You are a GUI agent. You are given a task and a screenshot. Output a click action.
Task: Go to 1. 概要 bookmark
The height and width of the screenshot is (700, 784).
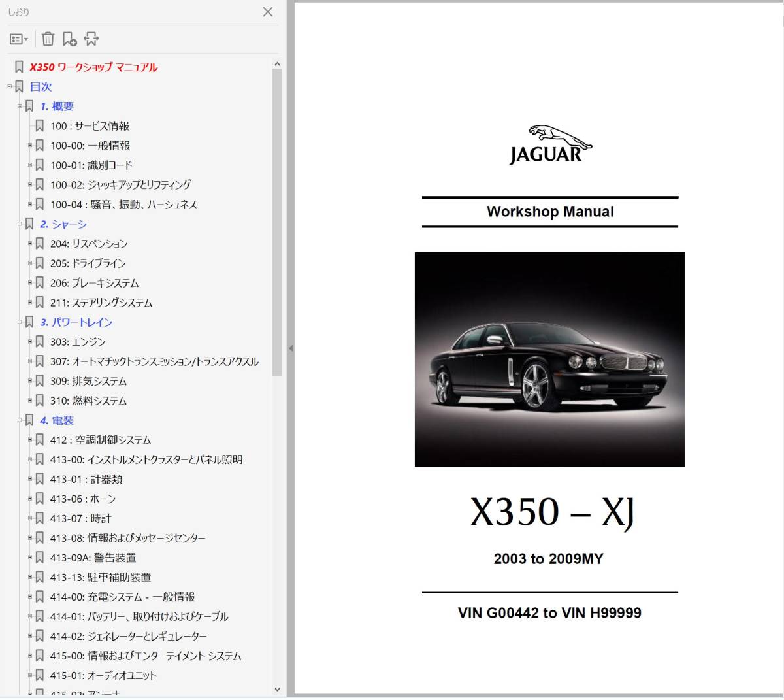pyautogui.click(x=57, y=107)
